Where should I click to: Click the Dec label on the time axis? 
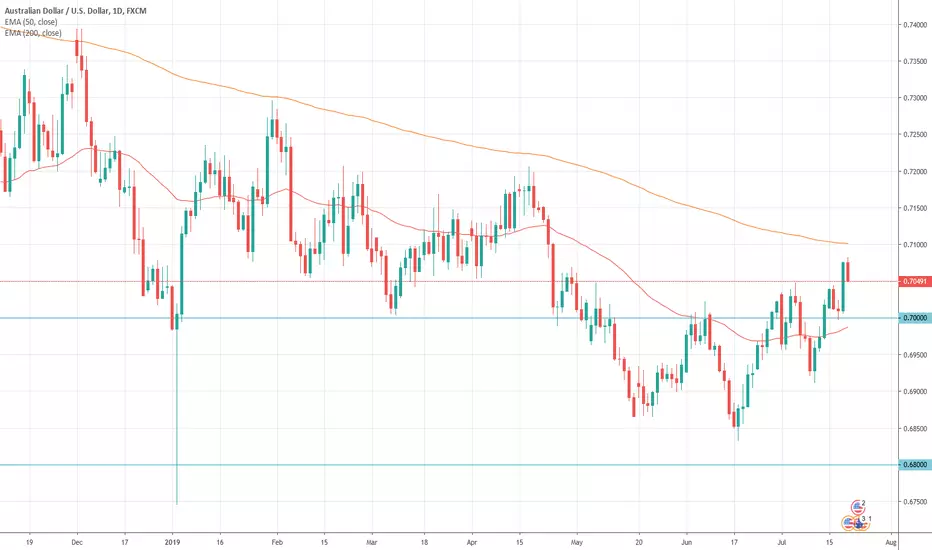pos(77,542)
